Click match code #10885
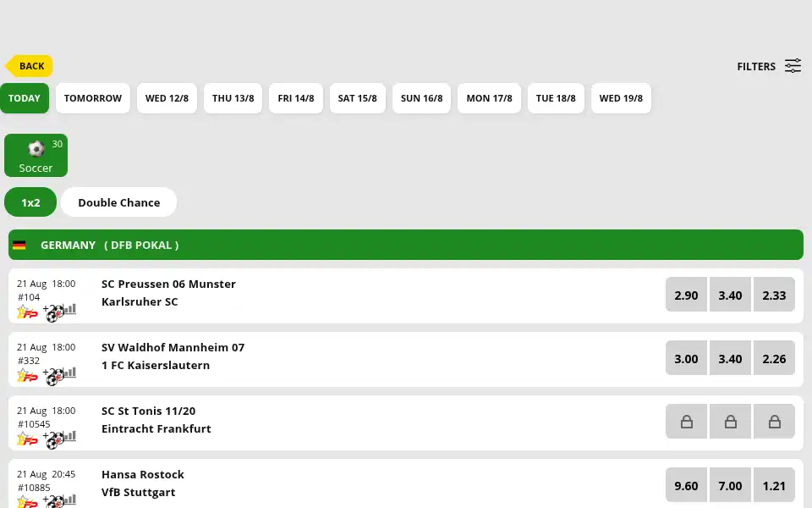This screenshot has width=812, height=508. [34, 488]
